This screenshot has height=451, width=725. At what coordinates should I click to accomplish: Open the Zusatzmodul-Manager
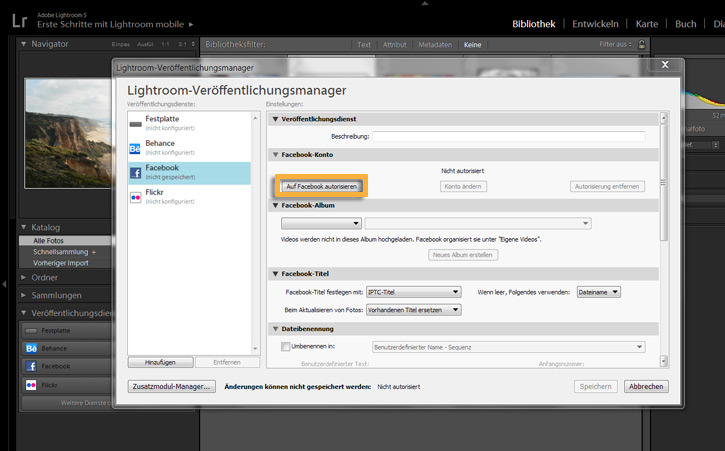pyautogui.click(x=172, y=387)
